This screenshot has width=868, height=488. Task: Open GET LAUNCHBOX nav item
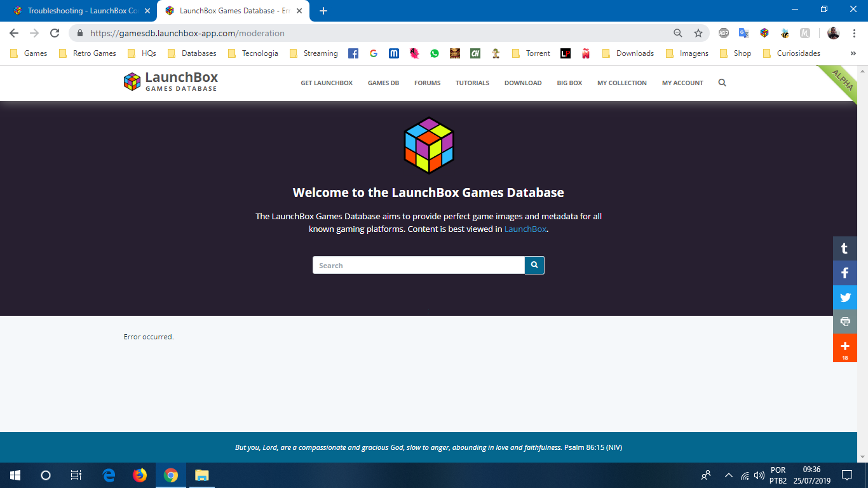click(x=327, y=83)
